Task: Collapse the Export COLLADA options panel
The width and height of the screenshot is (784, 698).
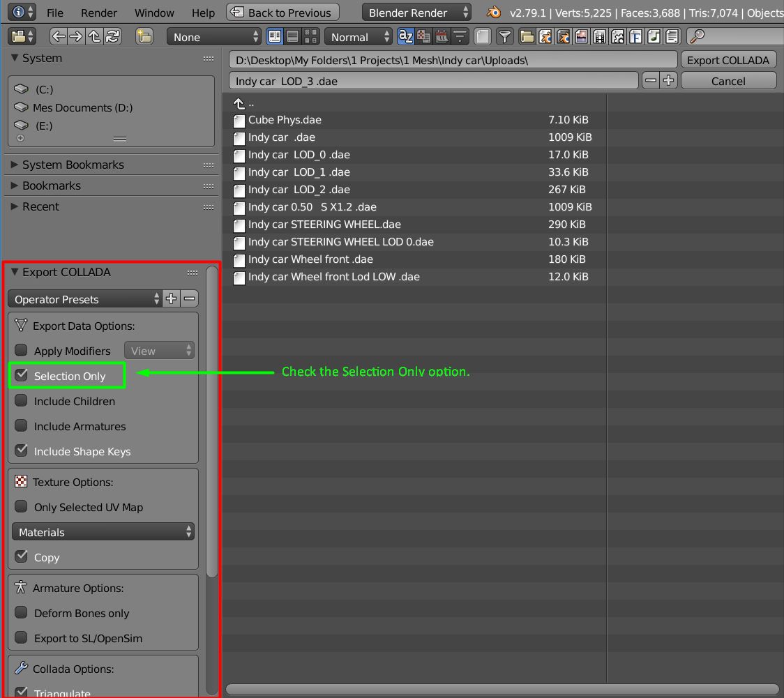Action: [x=15, y=272]
